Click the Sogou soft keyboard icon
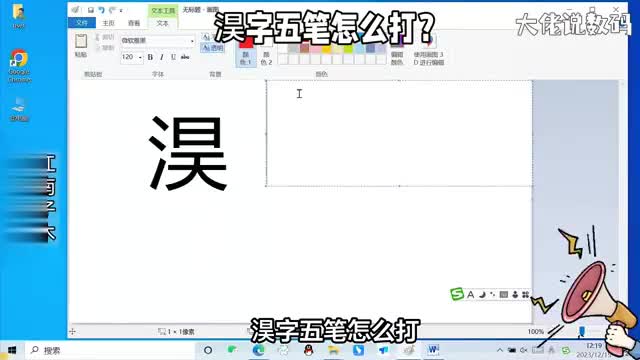 [504, 294]
